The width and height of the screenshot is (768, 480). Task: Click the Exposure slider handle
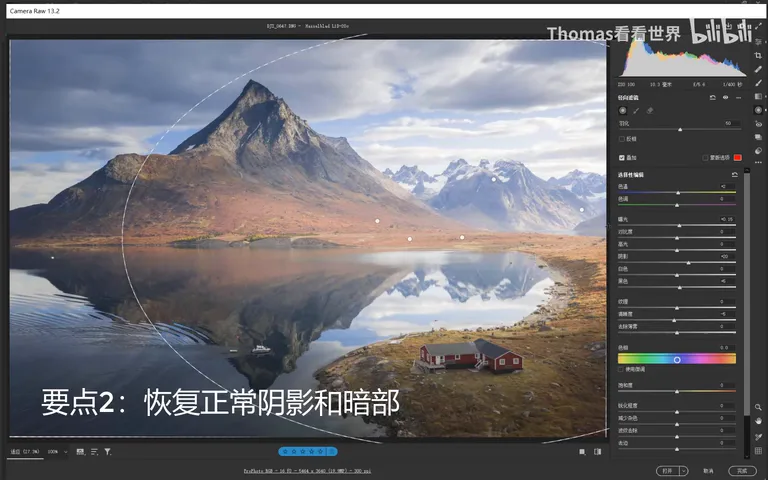click(679, 226)
